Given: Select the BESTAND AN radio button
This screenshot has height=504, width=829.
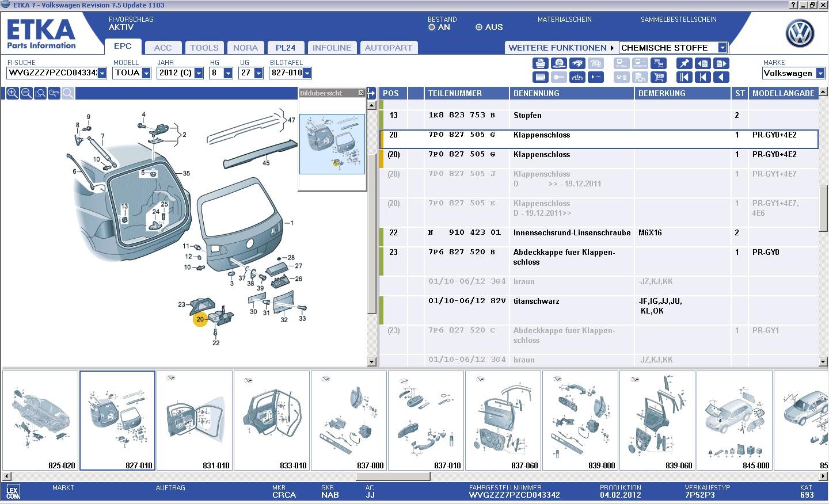Looking at the screenshot, I should 432,27.
